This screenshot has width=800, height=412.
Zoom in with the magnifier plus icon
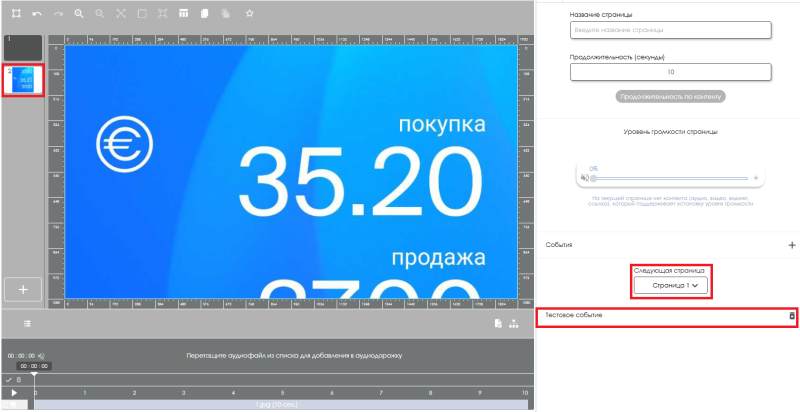(78, 14)
